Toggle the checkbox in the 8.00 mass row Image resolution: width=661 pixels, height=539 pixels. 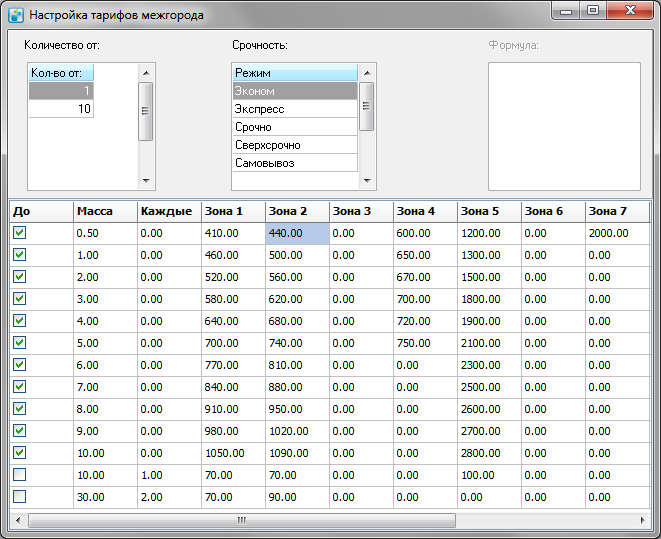(19, 408)
